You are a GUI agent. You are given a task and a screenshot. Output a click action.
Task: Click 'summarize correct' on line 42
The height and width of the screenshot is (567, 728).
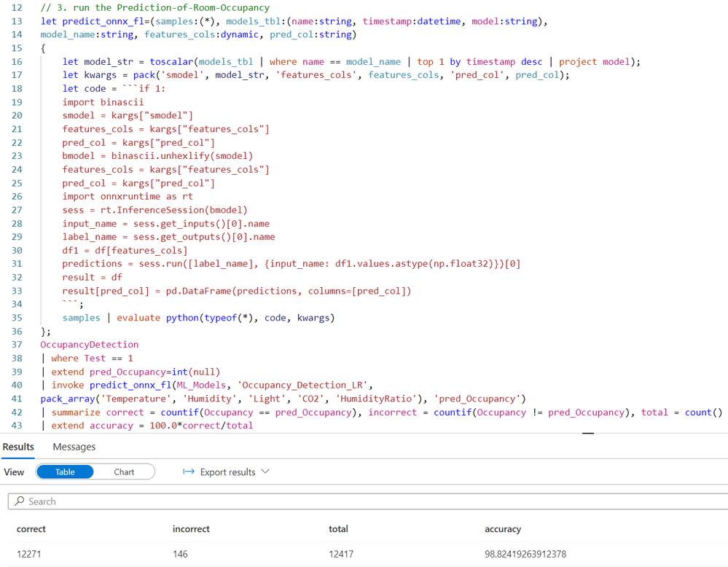[98, 412]
